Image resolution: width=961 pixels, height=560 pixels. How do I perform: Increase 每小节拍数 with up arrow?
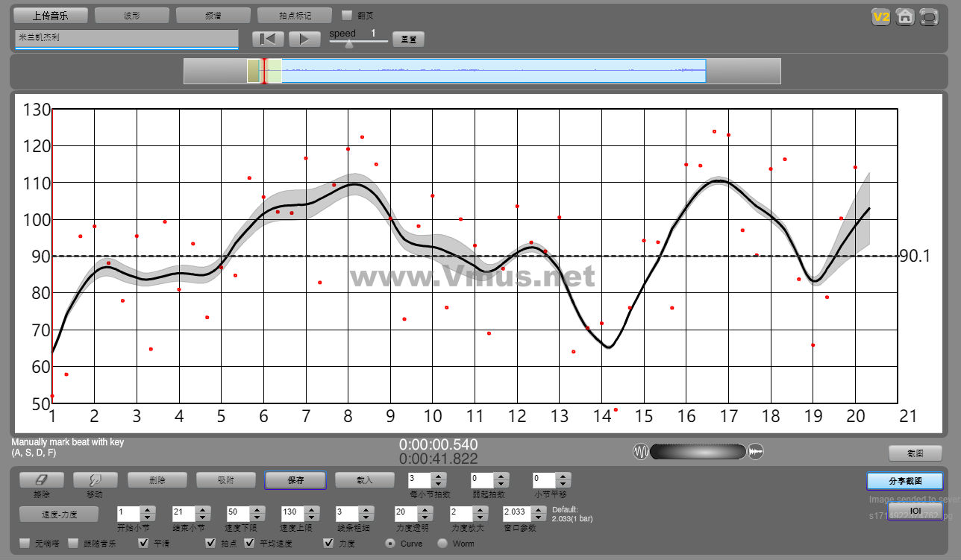(439, 476)
